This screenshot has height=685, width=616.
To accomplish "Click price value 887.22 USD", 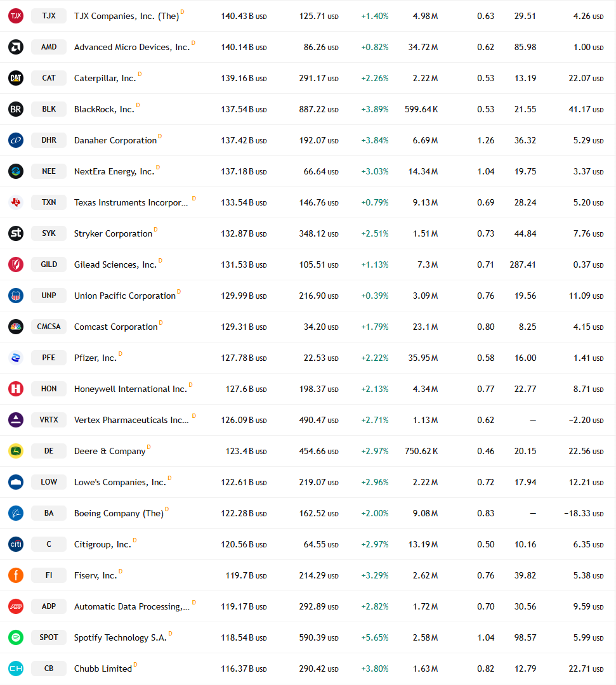I will (x=319, y=109).
